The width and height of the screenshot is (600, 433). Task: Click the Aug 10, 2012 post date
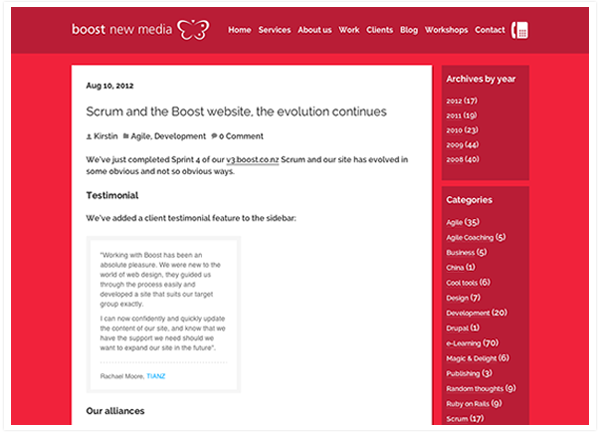tap(110, 85)
